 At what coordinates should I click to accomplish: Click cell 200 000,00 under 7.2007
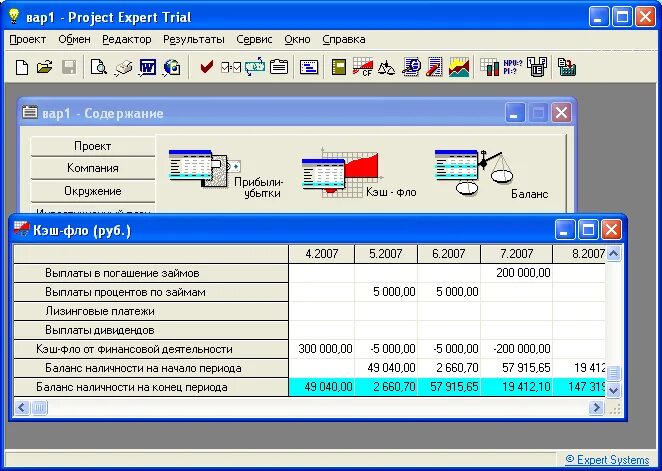[516, 273]
